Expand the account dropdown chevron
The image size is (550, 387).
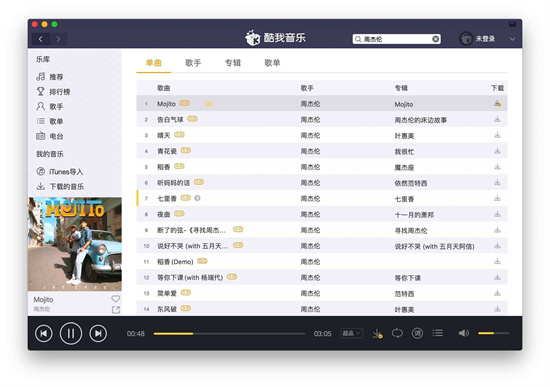pyautogui.click(x=512, y=39)
